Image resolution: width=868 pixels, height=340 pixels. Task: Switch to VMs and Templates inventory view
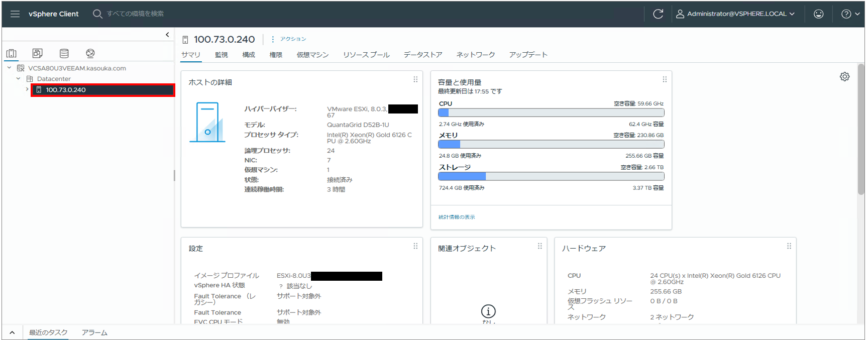click(x=38, y=53)
